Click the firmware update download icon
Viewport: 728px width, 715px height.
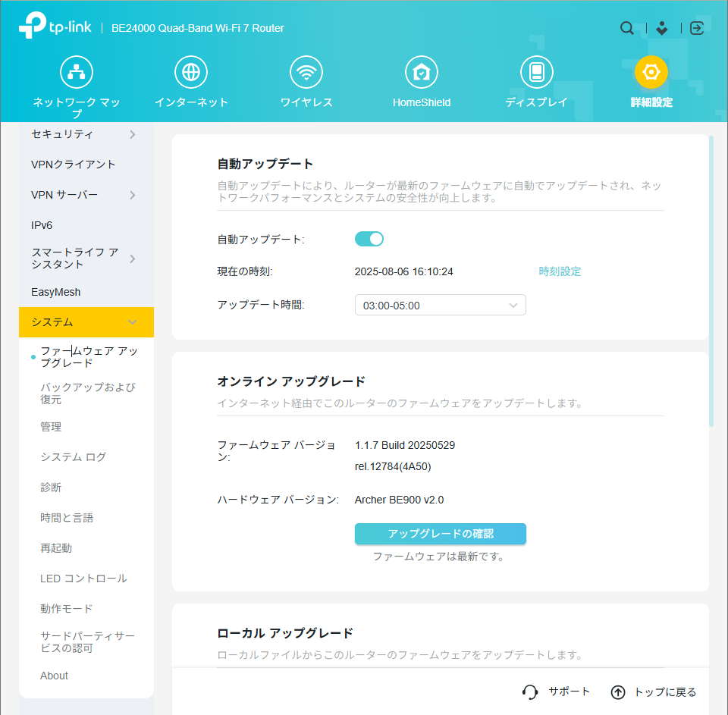point(661,28)
